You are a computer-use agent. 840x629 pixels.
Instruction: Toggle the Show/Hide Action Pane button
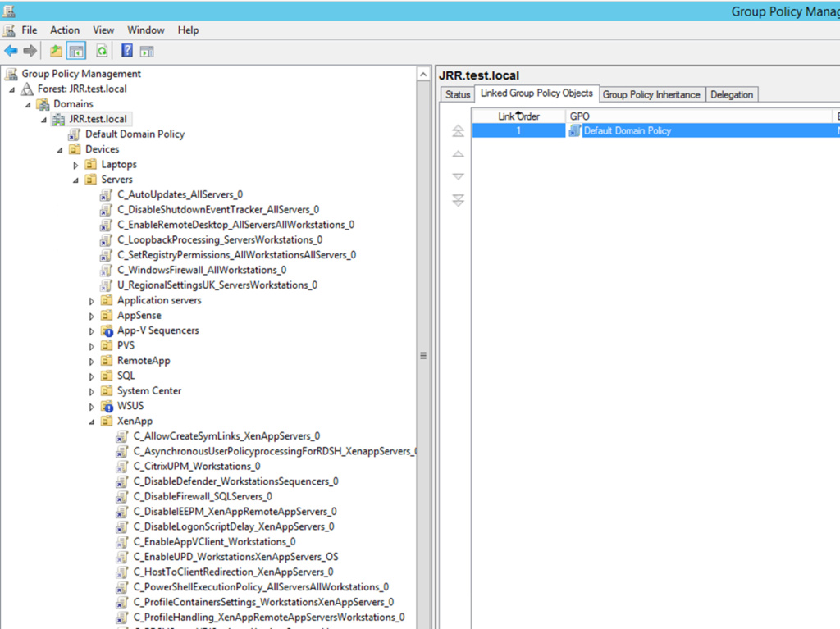(147, 51)
